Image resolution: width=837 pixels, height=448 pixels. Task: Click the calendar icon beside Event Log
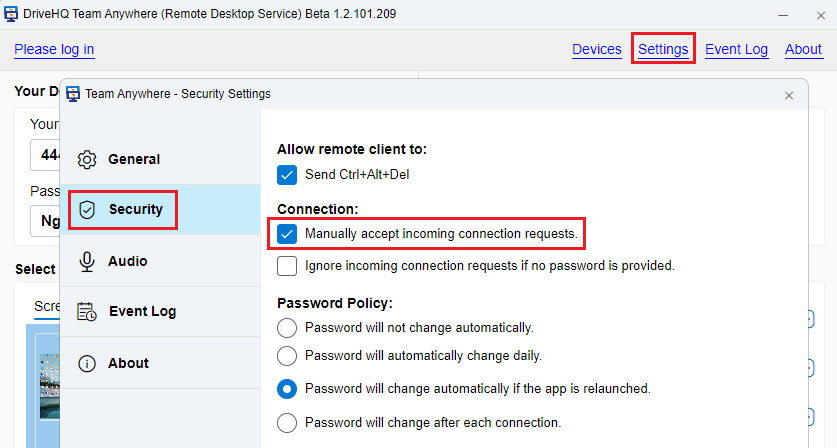pos(87,311)
